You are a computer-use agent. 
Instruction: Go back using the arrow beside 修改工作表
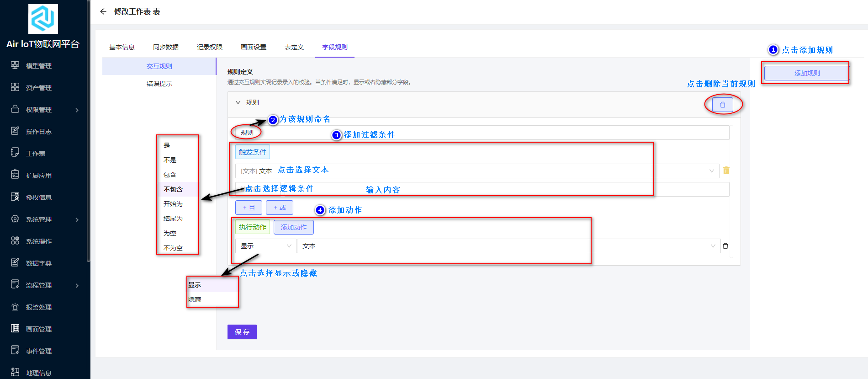pyautogui.click(x=103, y=11)
